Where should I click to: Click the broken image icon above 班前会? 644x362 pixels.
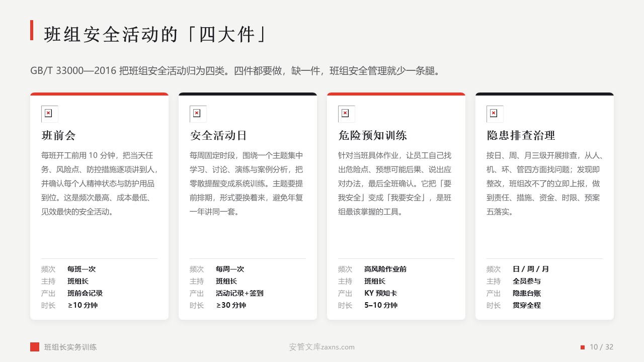point(50,114)
